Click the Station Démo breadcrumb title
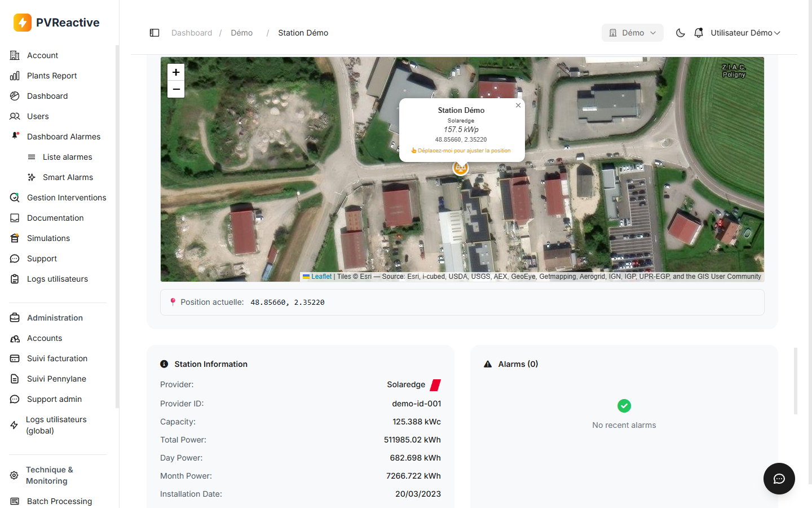This screenshot has height=508, width=812. (303, 33)
